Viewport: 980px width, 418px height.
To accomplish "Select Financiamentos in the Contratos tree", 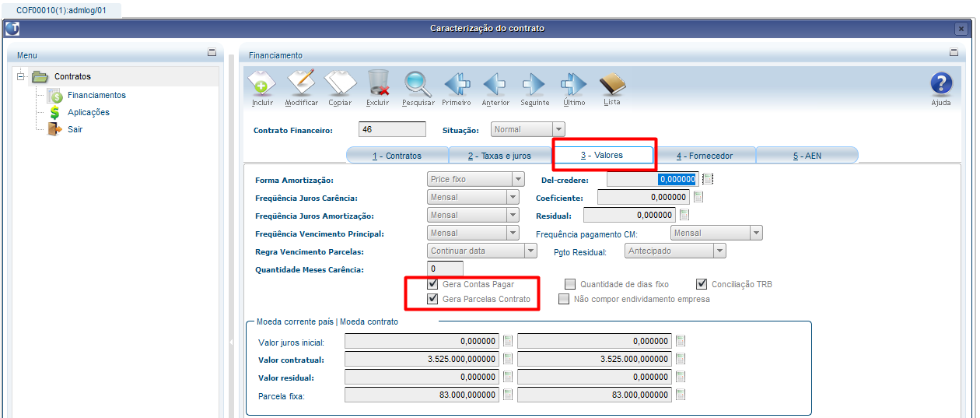I will tap(96, 95).
